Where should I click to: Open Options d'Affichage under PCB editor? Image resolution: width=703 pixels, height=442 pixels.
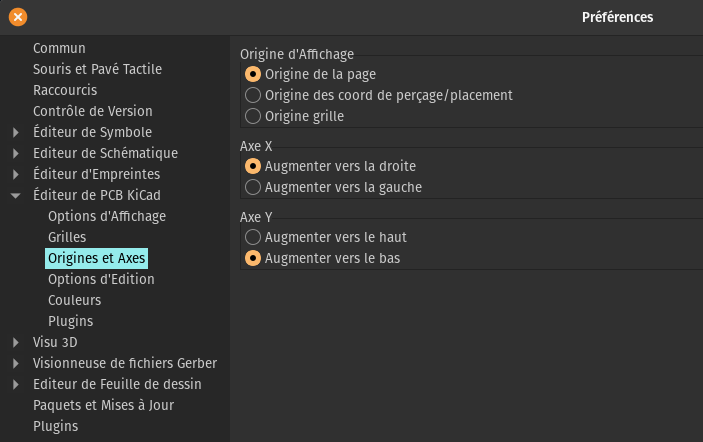(107, 217)
